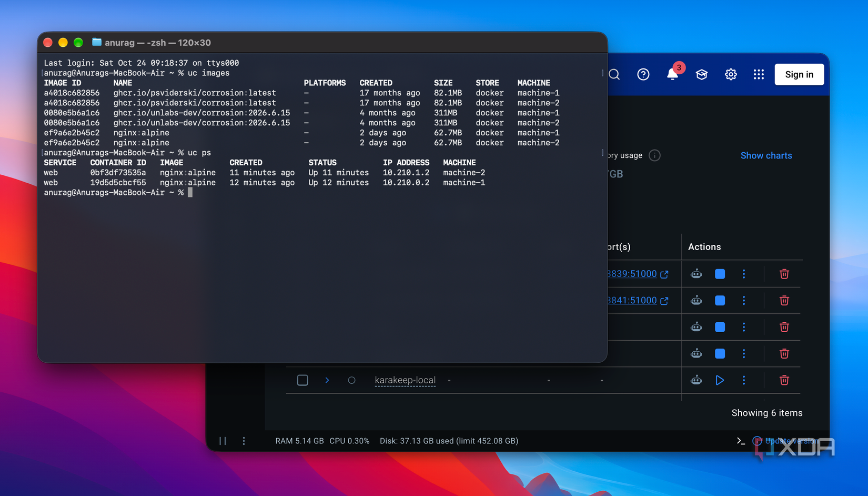Screen dimensions: 868x496
Task: Click container ID 0bf3df73535a in Terminal
Action: (118, 173)
